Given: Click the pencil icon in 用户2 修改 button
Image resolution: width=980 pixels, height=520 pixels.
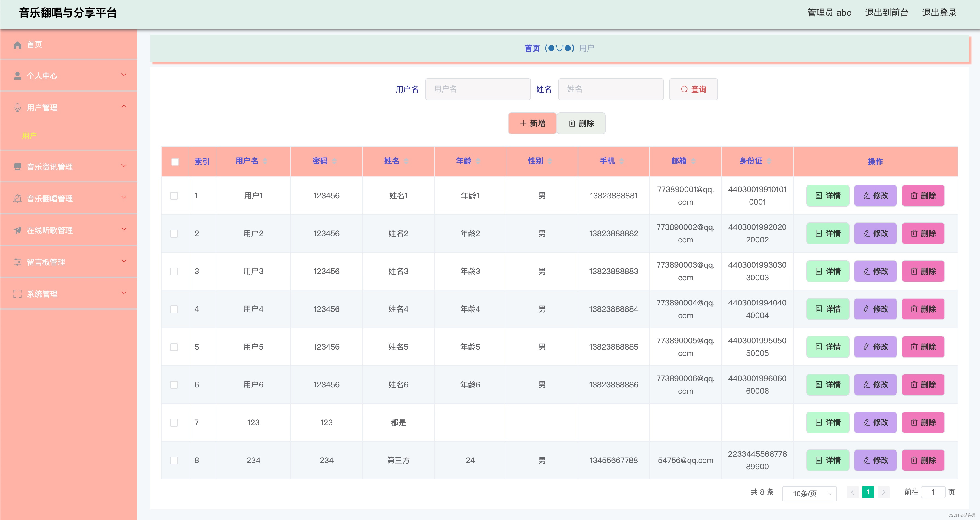Looking at the screenshot, I should (866, 234).
